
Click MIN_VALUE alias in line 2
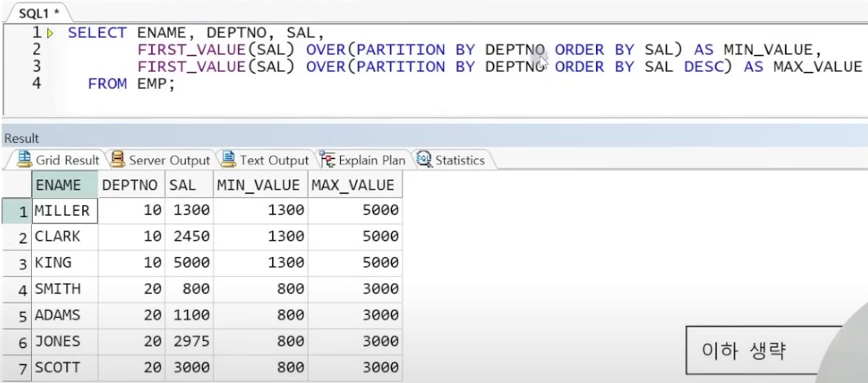point(769,50)
